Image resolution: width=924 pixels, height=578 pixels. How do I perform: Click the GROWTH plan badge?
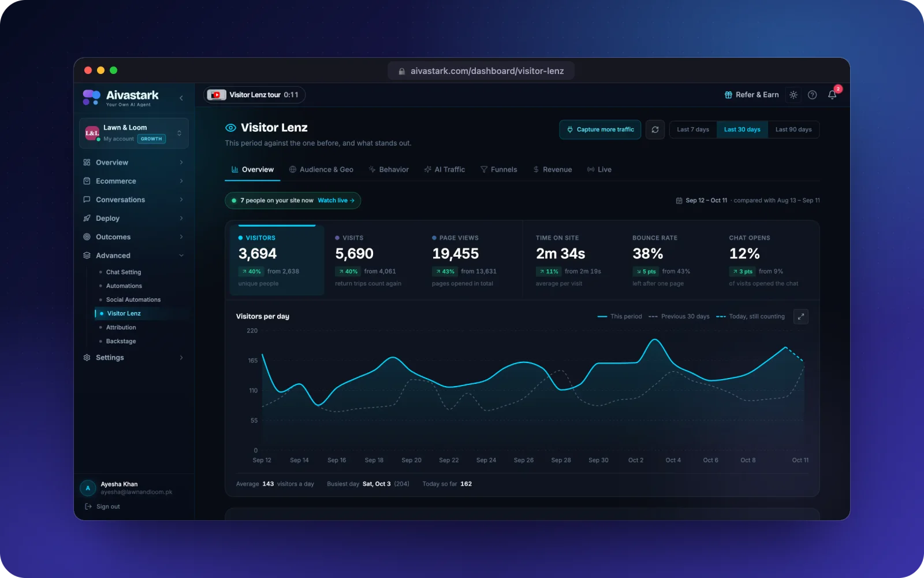(151, 139)
